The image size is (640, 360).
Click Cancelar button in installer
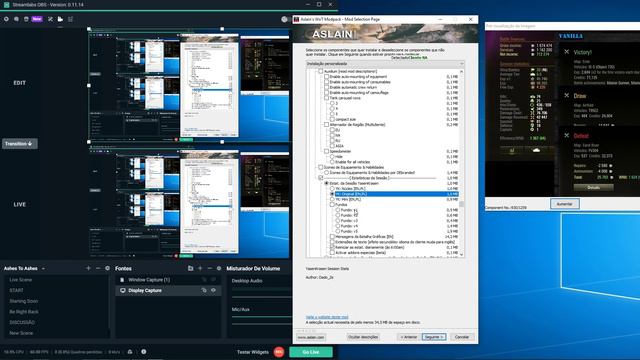click(462, 337)
